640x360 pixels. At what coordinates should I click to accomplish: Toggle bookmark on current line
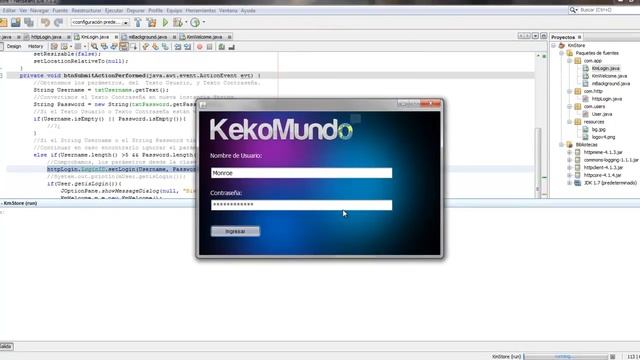tap(165, 47)
